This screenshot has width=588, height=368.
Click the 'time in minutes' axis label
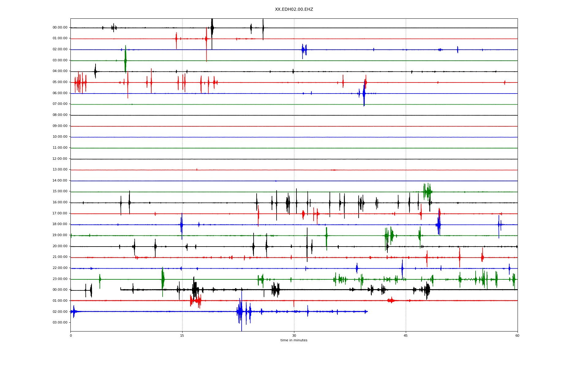tap(294, 340)
